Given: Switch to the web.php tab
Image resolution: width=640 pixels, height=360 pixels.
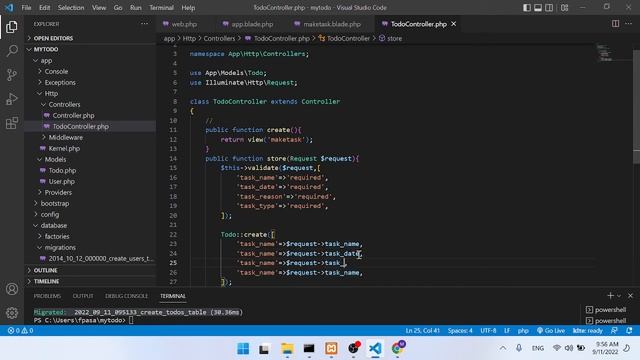Looking at the screenshot, I should coord(180,24).
